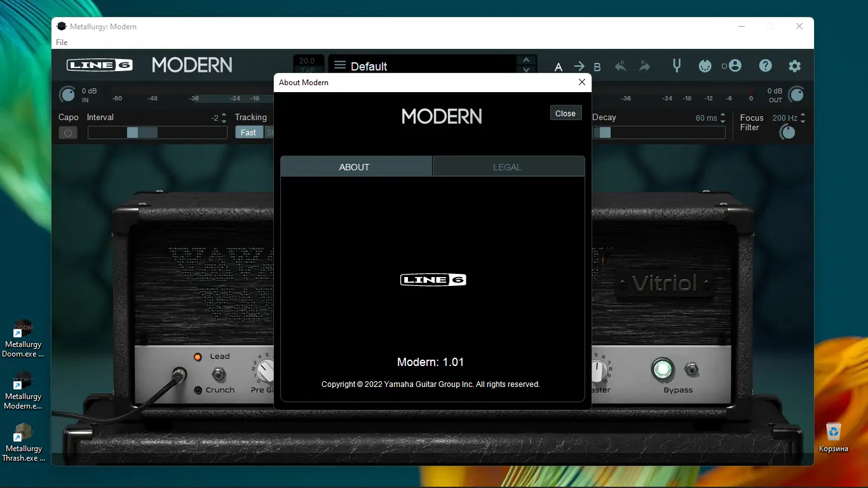Click the Decay slider

tap(659, 133)
